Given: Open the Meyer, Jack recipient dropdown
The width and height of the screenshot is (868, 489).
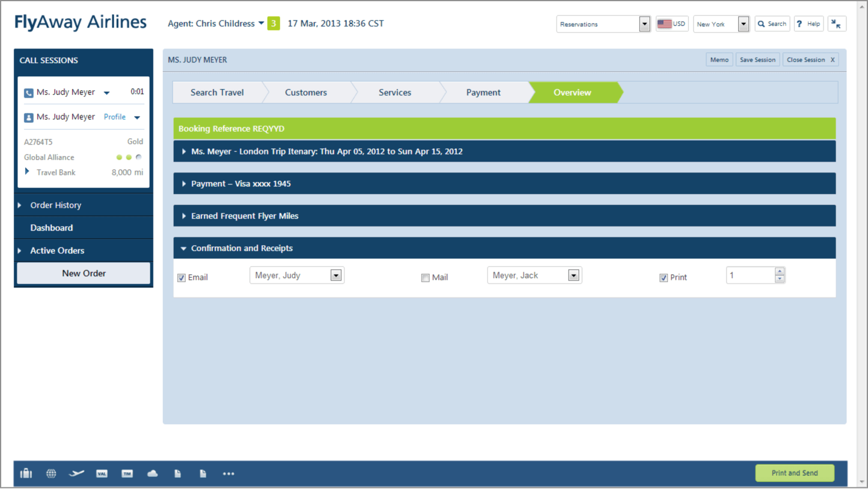Looking at the screenshot, I should click(x=573, y=275).
